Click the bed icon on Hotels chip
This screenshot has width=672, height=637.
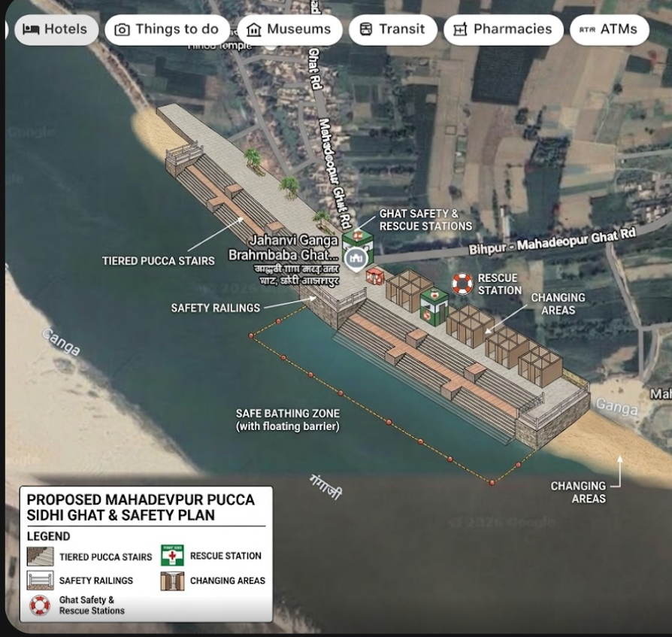[x=31, y=29]
